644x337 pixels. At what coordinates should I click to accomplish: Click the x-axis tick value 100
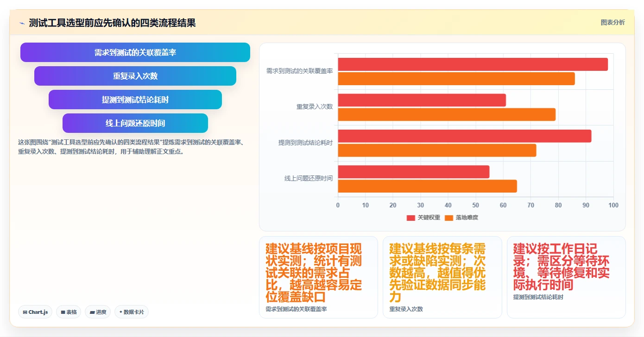[613, 205]
